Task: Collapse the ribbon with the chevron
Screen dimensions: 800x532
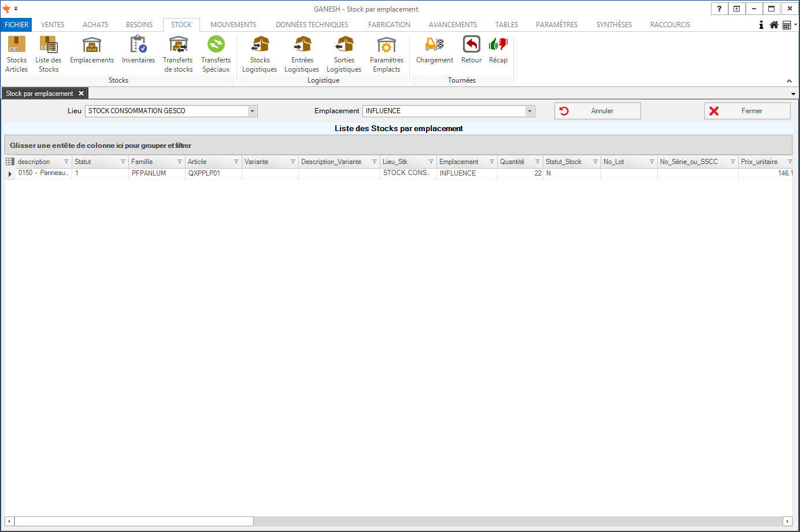Action: click(789, 81)
